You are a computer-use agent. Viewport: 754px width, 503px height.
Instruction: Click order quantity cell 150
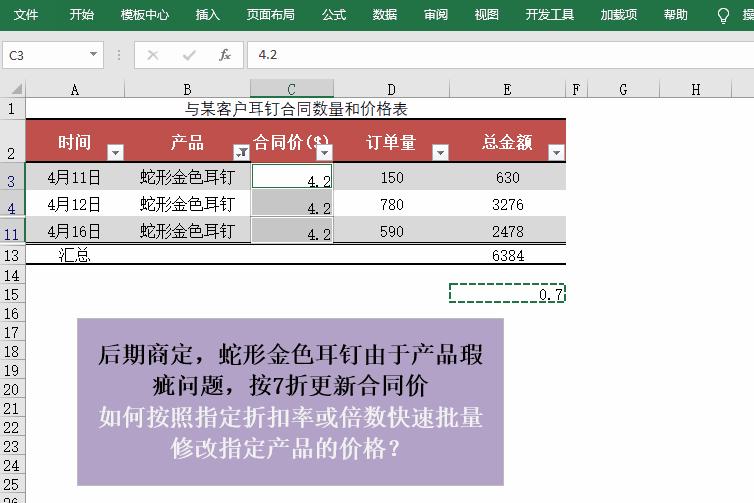click(x=391, y=177)
